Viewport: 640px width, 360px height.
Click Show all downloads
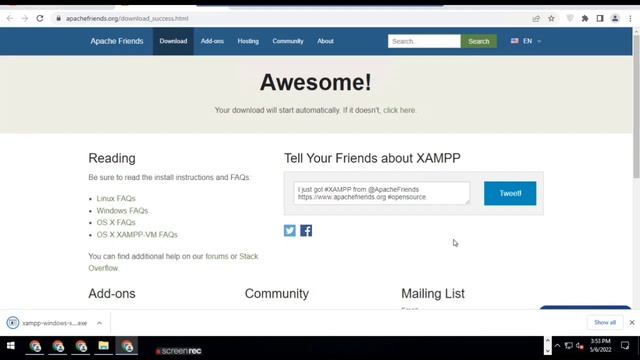click(605, 322)
